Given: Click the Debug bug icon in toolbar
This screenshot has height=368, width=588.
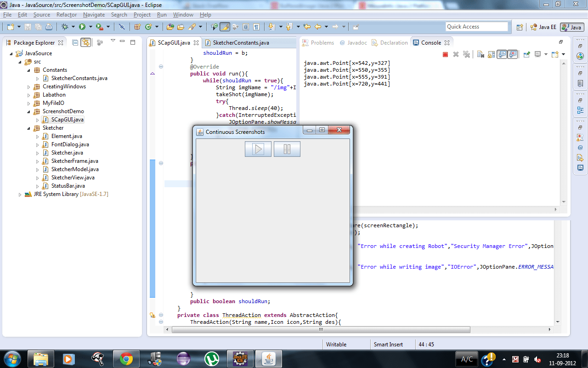Looking at the screenshot, I should click(65, 27).
